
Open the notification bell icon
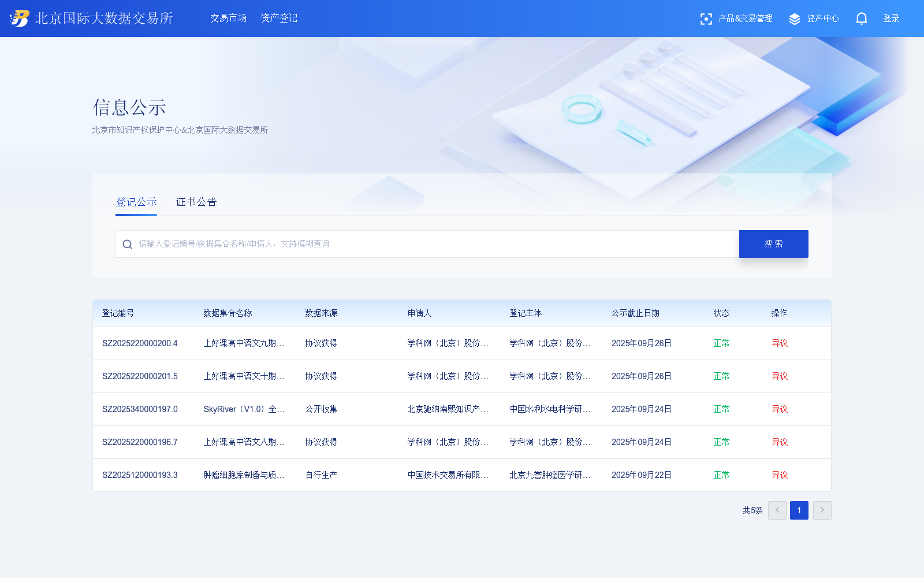(861, 18)
